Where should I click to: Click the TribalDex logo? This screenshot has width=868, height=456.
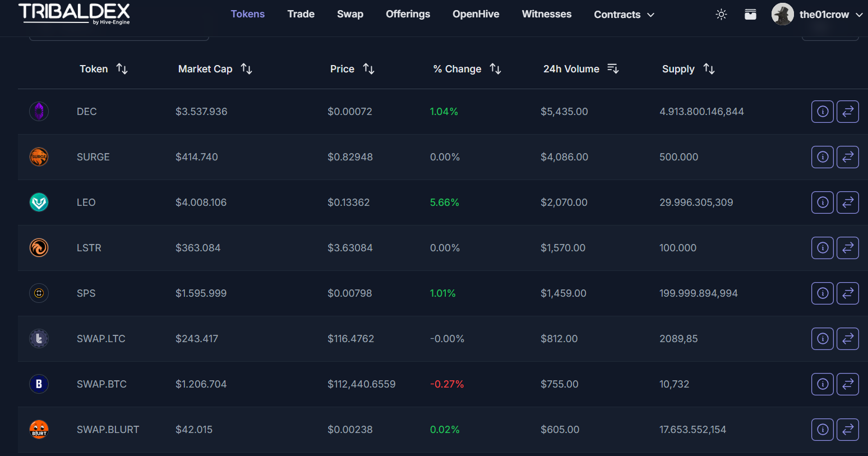click(74, 13)
